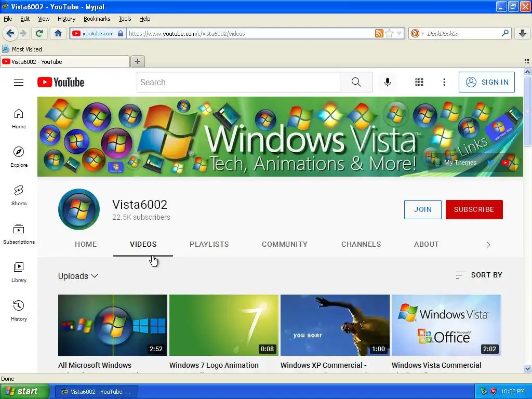
Task: Click the Twitter icon in banner
Action: coord(490,162)
